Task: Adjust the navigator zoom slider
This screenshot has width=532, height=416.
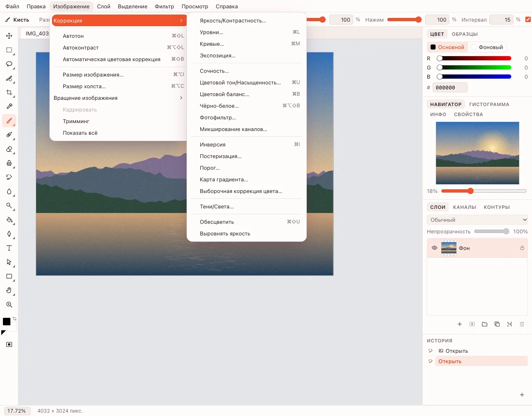Action: [x=484, y=191]
